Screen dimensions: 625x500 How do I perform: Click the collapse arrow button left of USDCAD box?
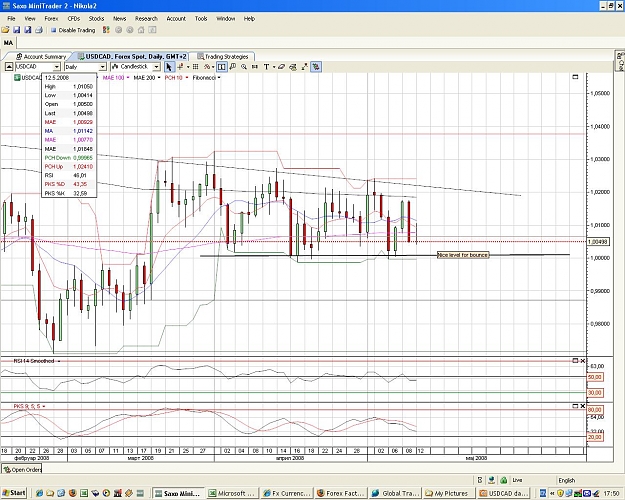click(x=9, y=67)
